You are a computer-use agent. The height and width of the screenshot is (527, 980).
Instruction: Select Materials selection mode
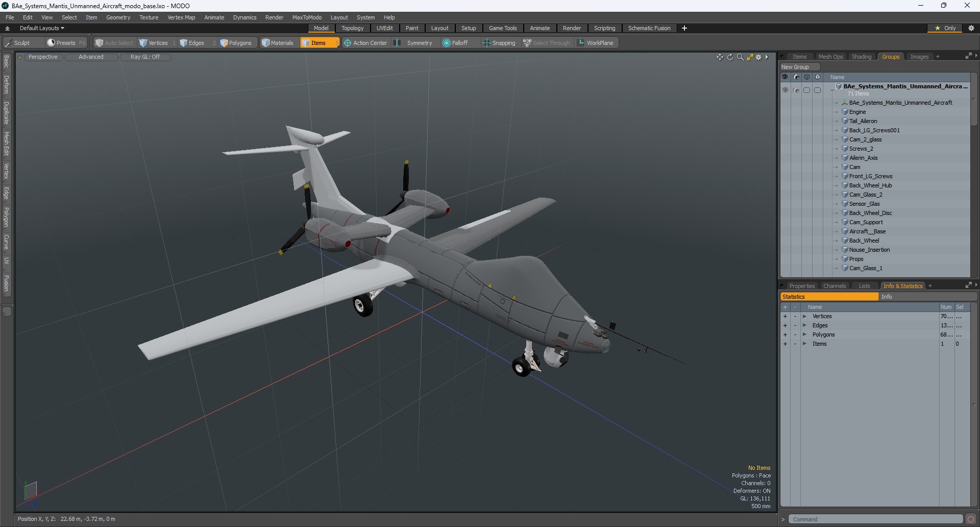(278, 43)
